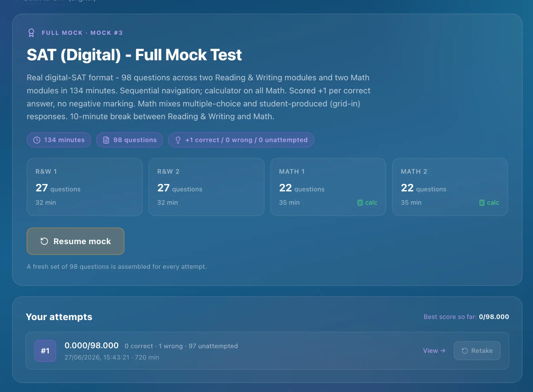Click the Real digital-SAT format description paragraph
The height and width of the screenshot is (392, 533).
[x=199, y=97]
